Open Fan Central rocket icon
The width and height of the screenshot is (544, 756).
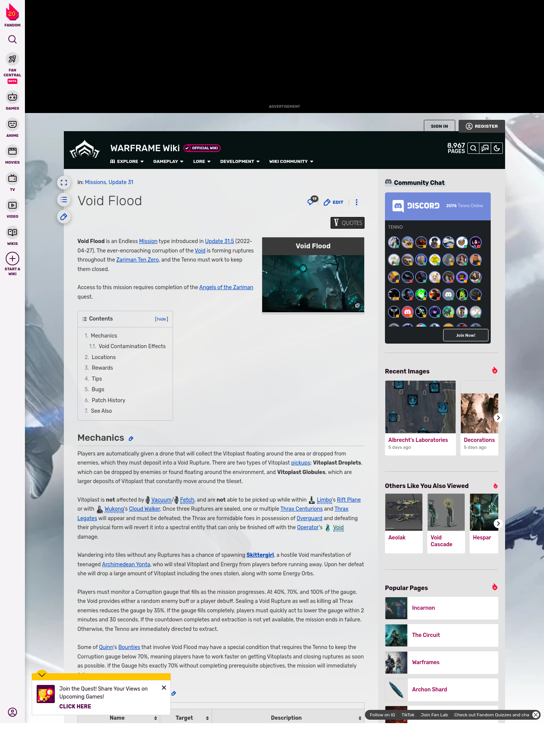[12, 59]
